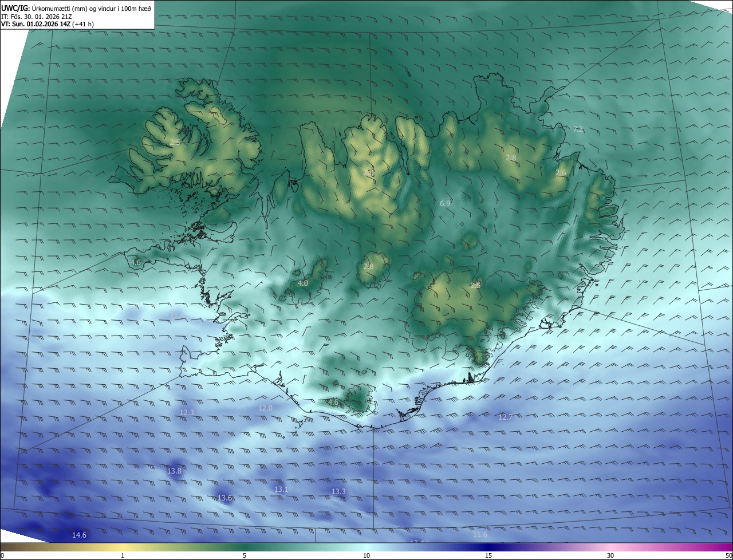This screenshot has width=733, height=560.
Task: Click the 14.6 value label
Action: (79, 535)
